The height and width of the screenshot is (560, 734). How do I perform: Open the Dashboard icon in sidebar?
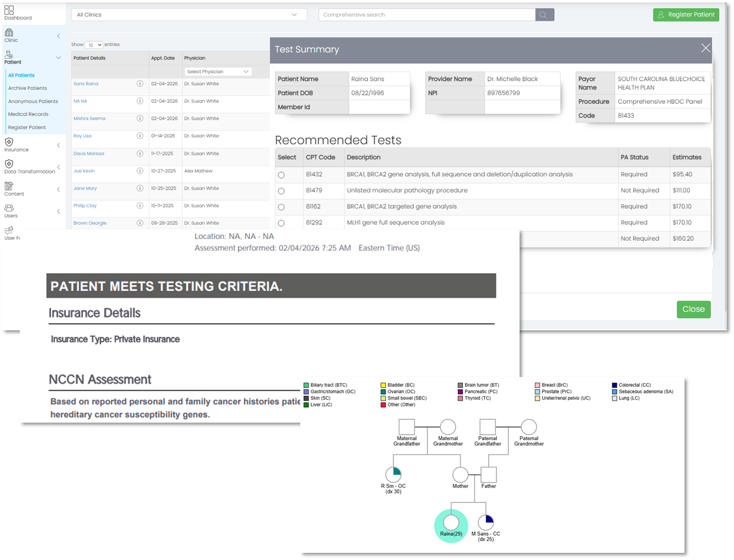click(9, 10)
